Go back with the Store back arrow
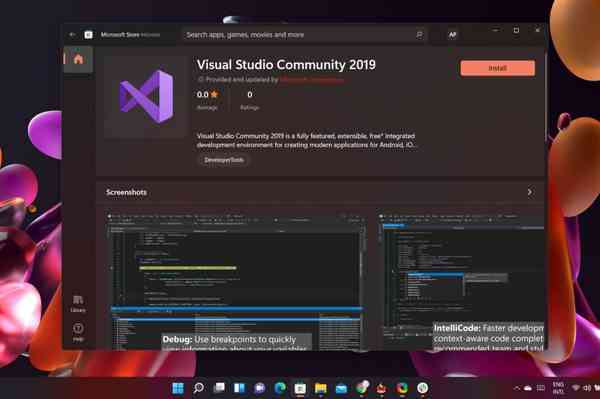The image size is (600, 399). (x=72, y=35)
